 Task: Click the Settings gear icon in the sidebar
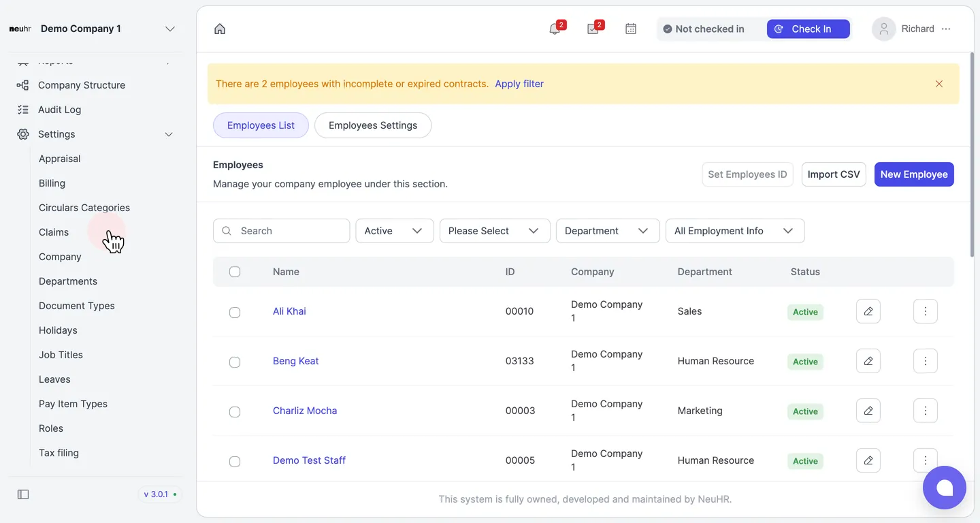pyautogui.click(x=23, y=134)
